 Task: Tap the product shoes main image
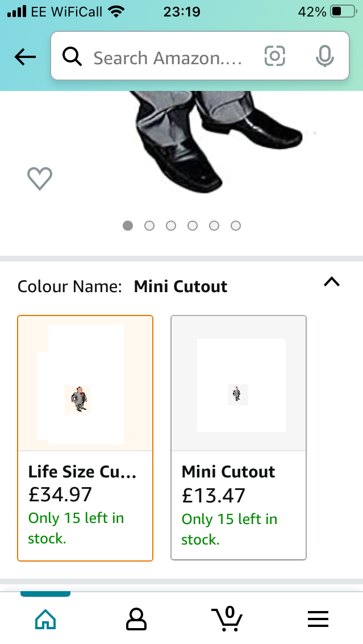218,140
